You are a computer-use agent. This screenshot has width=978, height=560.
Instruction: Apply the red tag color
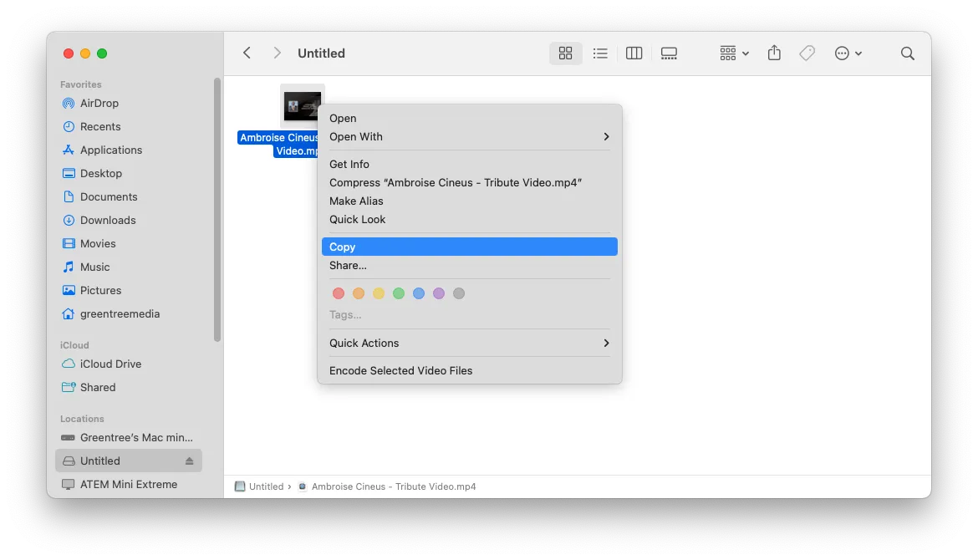[338, 293]
